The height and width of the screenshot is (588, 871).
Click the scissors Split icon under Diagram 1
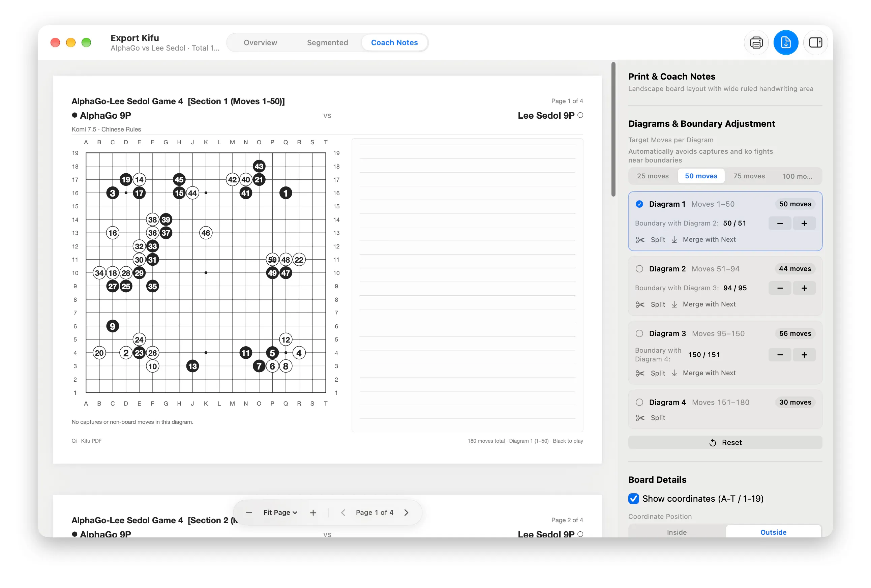(640, 239)
